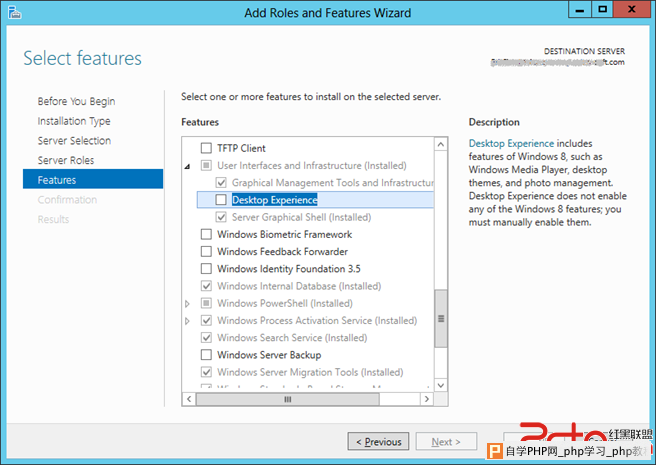Expand the Windows PowerShell node

tap(187, 303)
